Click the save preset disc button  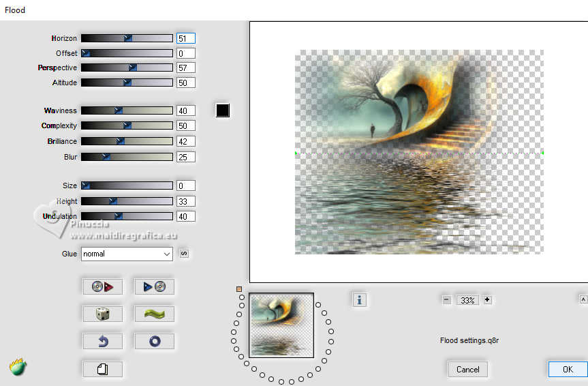[x=154, y=287]
